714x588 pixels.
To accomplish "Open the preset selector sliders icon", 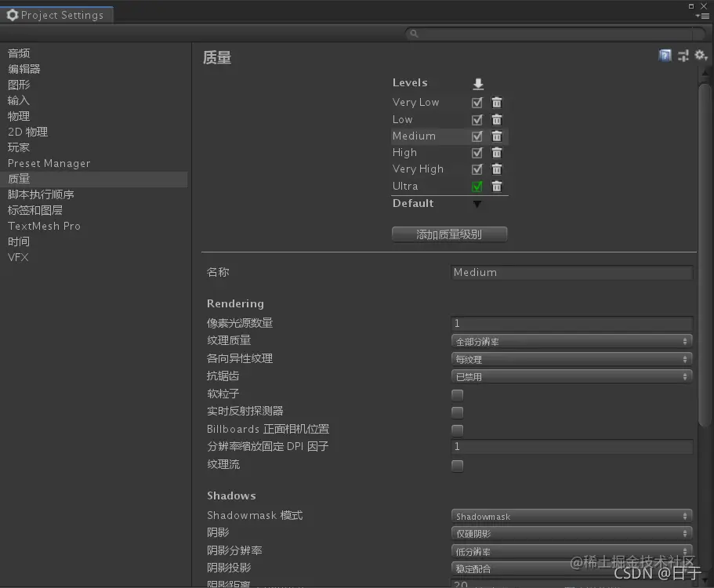I will coord(683,56).
